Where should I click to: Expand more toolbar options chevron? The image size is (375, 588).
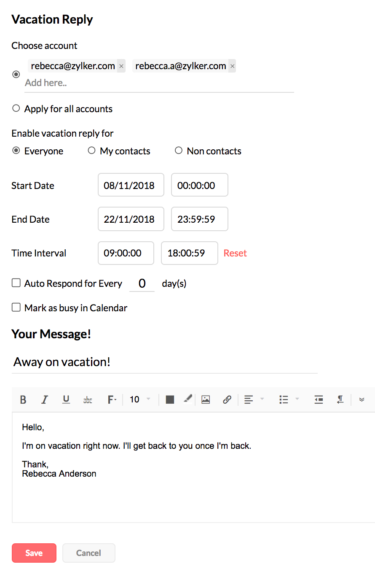(x=362, y=399)
